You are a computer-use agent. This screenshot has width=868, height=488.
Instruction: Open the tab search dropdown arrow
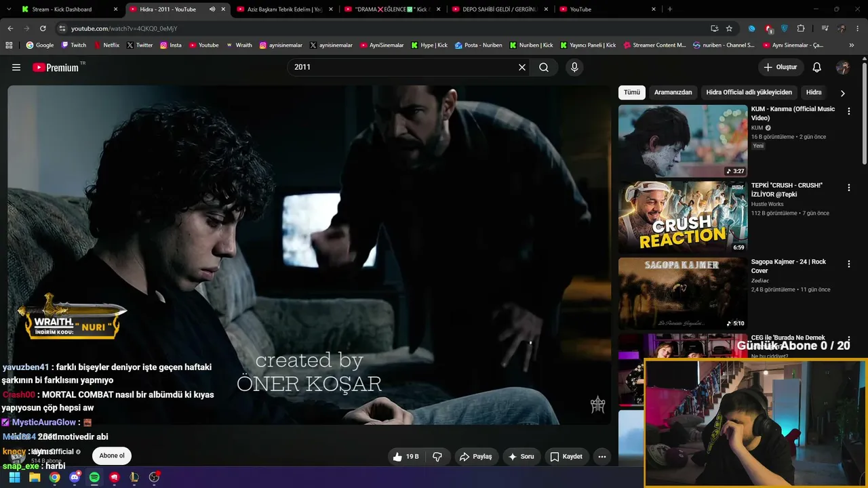(x=10, y=9)
